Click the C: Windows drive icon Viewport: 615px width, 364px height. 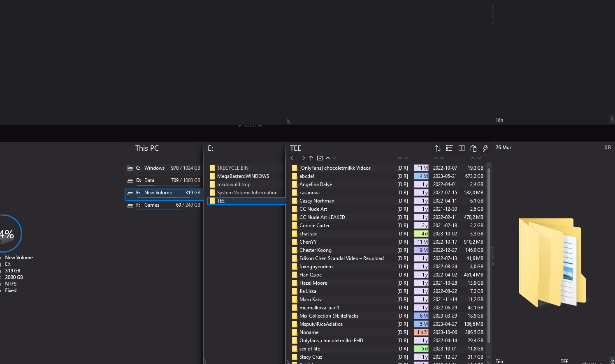[x=130, y=168]
